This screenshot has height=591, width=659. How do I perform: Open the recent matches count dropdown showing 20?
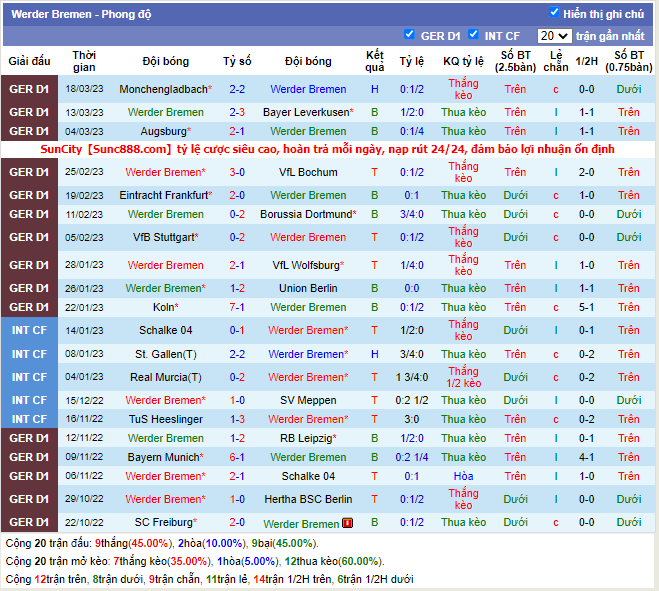point(553,36)
